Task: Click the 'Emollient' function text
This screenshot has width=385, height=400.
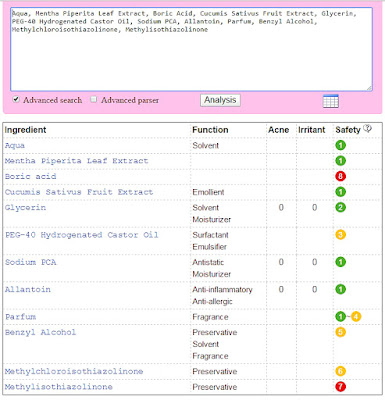Action: (x=208, y=192)
